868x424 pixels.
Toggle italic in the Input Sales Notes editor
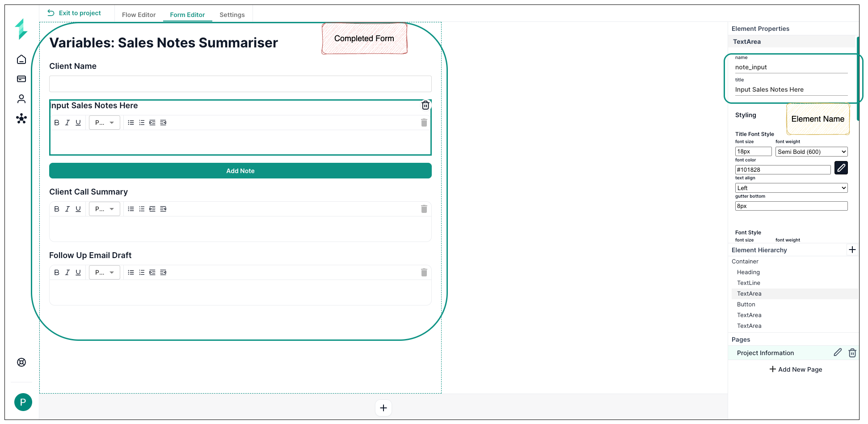click(x=67, y=123)
